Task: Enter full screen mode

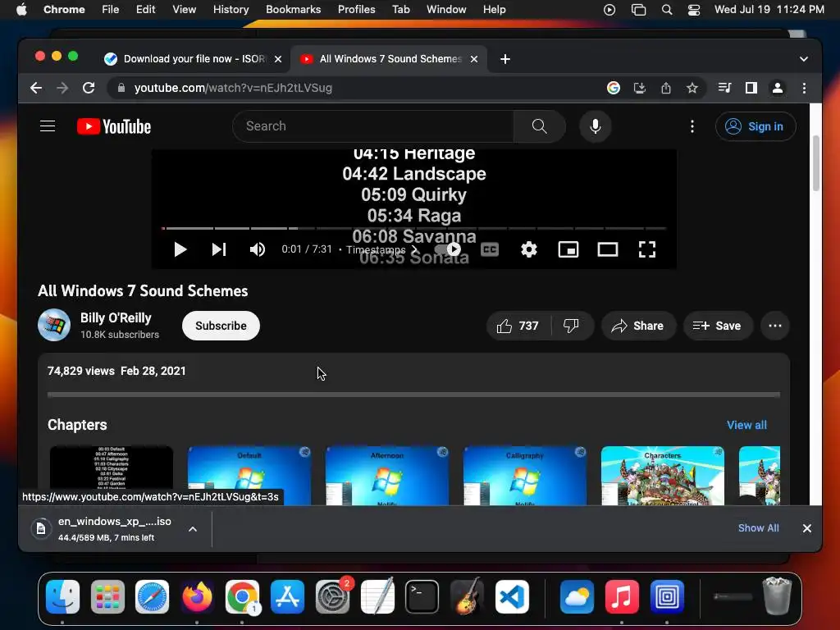Action: coord(647,249)
